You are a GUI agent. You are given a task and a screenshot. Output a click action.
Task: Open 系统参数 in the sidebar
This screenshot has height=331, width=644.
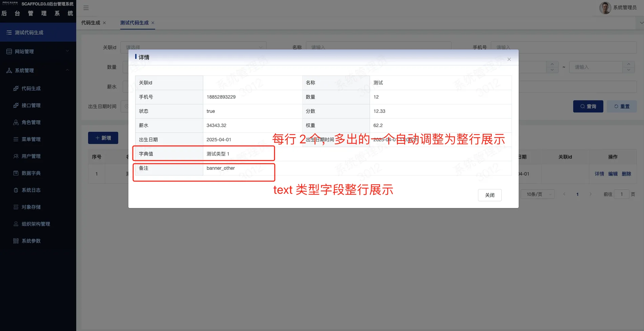(38, 241)
